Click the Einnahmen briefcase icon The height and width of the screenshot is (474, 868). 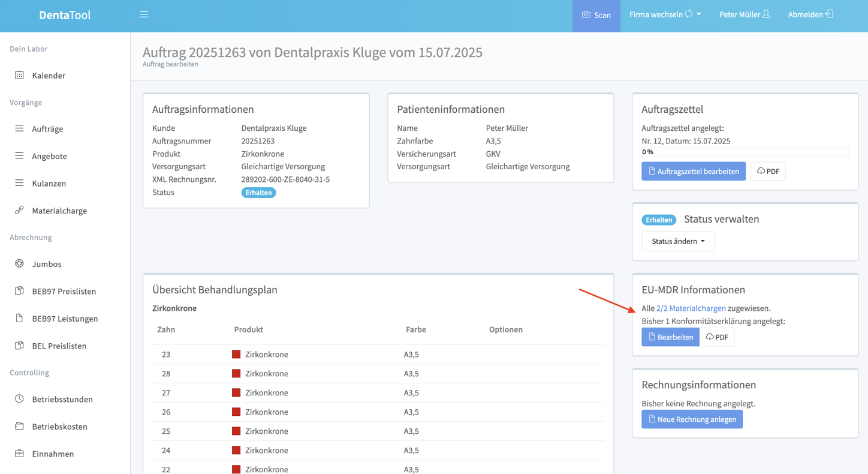[x=19, y=453]
